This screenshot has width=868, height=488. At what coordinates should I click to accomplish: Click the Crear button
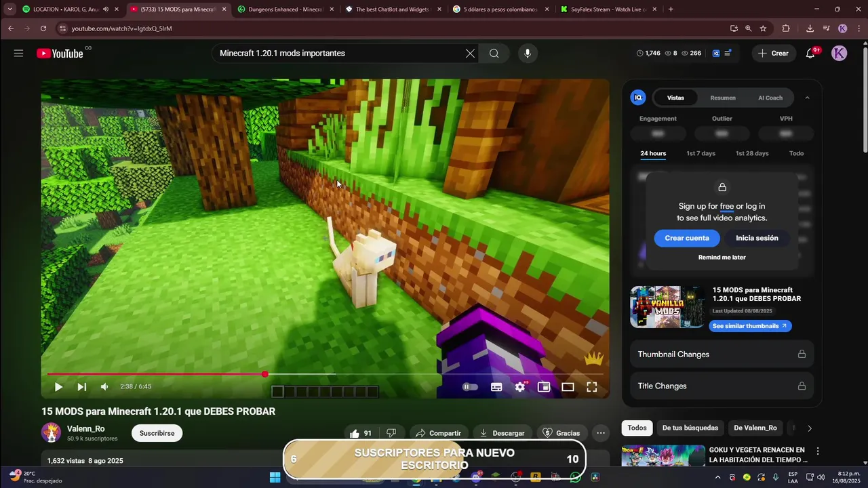pos(773,54)
